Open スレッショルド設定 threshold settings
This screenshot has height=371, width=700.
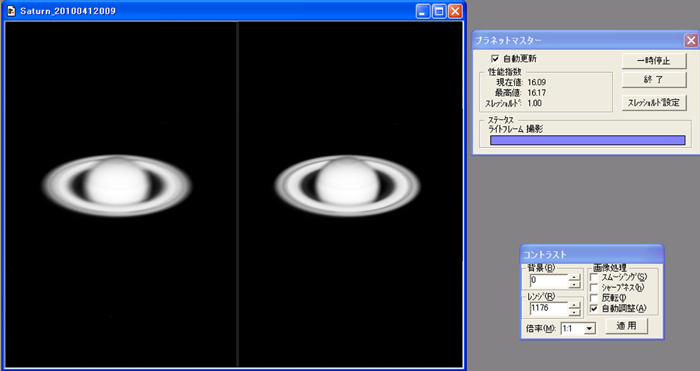click(654, 102)
